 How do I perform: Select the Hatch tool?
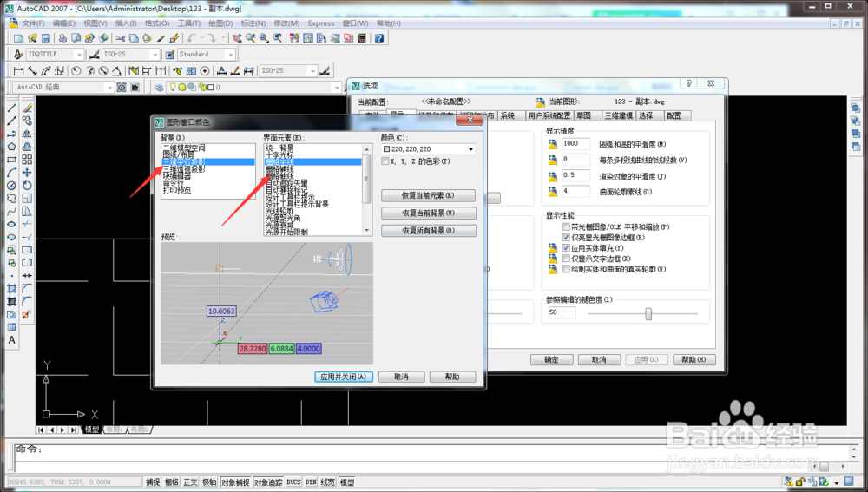11,288
